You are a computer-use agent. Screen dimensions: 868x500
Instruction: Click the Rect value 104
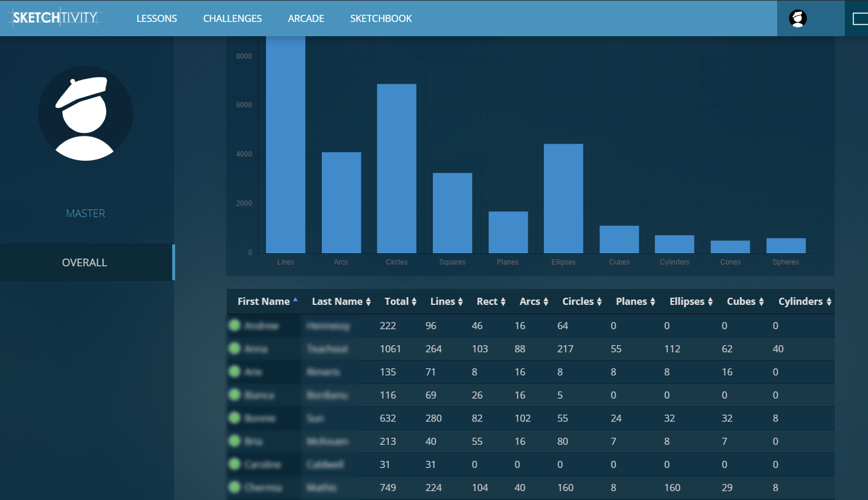pos(480,488)
